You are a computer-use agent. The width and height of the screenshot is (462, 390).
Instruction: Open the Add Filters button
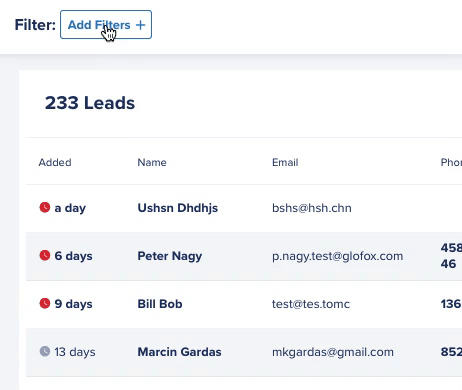(x=106, y=25)
